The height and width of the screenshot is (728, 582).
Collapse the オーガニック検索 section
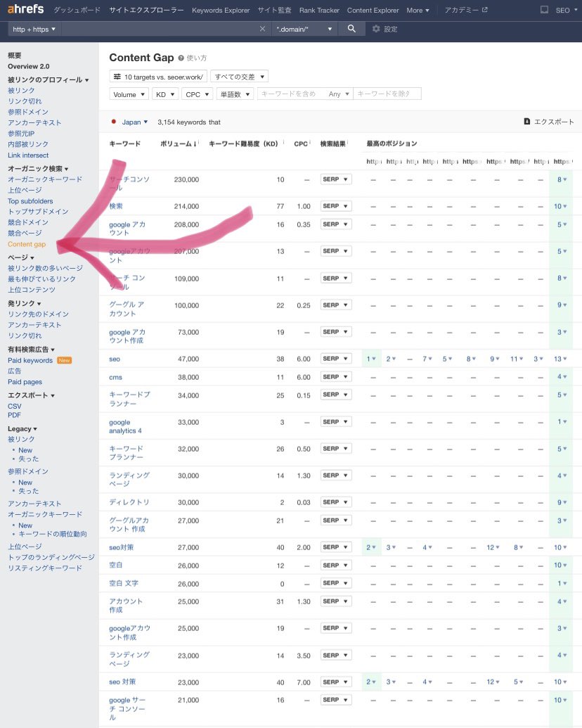pos(38,169)
